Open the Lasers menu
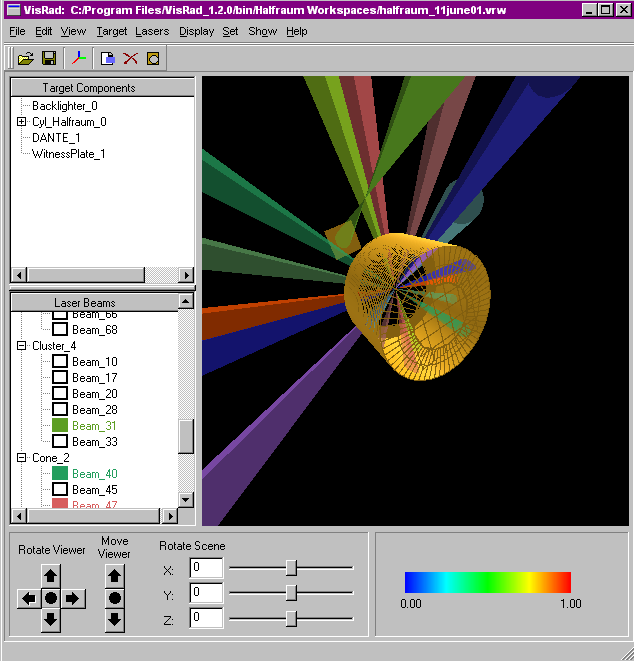The height and width of the screenshot is (661, 634). pos(152,31)
